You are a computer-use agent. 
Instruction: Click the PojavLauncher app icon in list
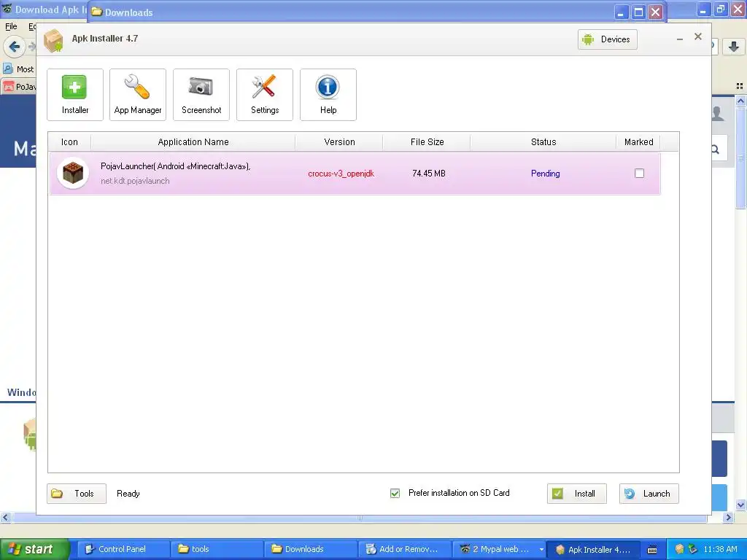pyautogui.click(x=73, y=173)
